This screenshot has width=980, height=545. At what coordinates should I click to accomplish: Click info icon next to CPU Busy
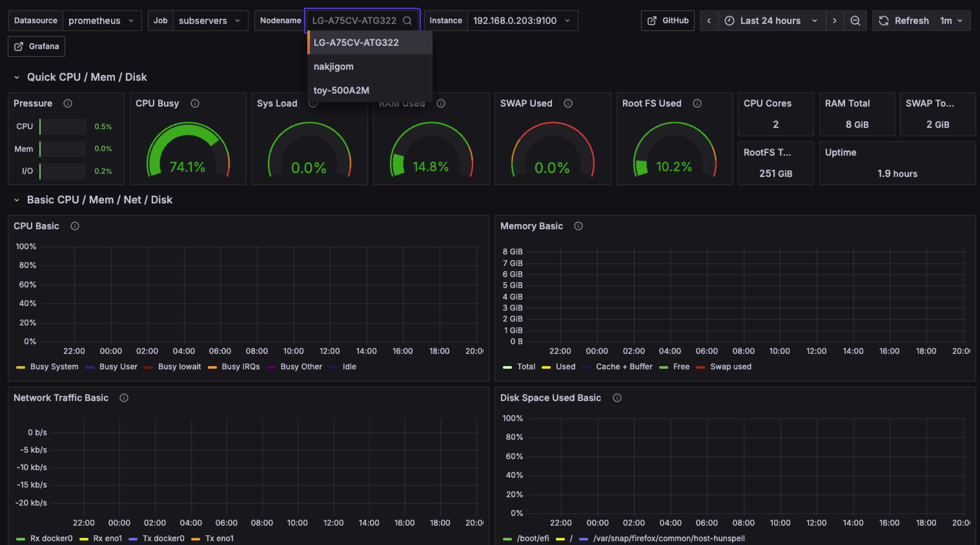(195, 104)
